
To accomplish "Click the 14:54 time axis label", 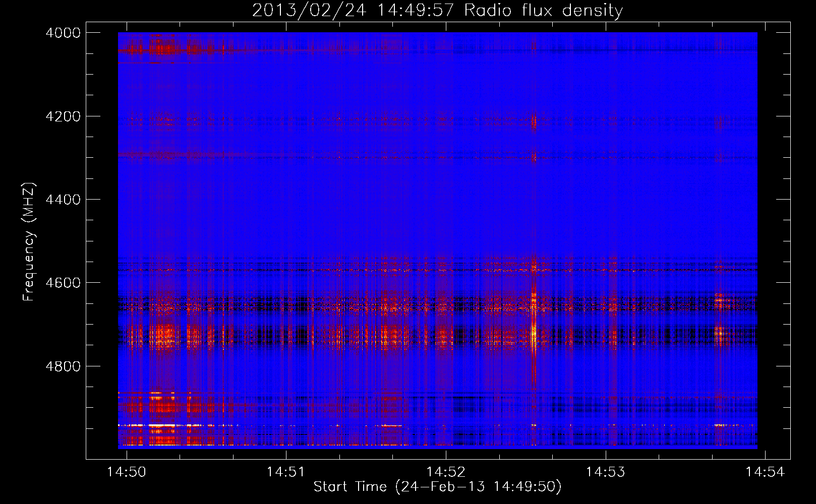I will click(x=765, y=472).
